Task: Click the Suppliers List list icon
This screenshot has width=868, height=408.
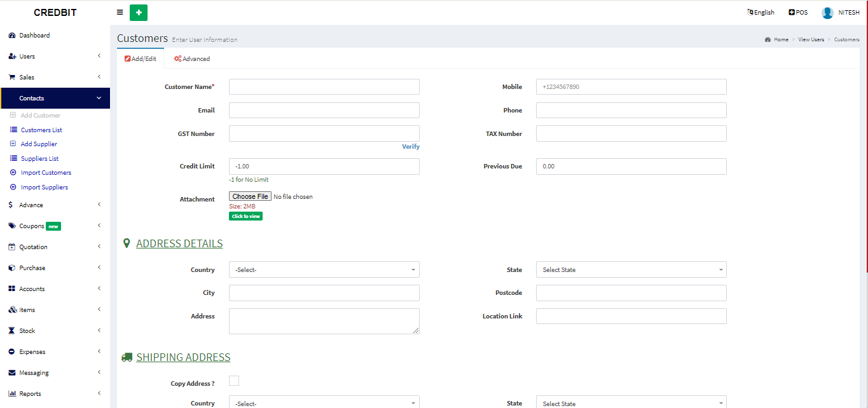Action: click(13, 158)
